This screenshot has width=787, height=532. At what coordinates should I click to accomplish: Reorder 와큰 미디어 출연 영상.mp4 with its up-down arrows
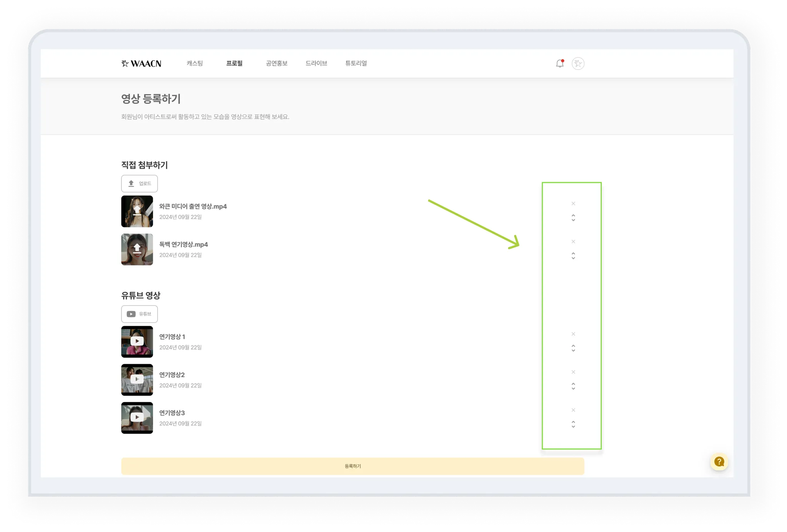tap(573, 218)
